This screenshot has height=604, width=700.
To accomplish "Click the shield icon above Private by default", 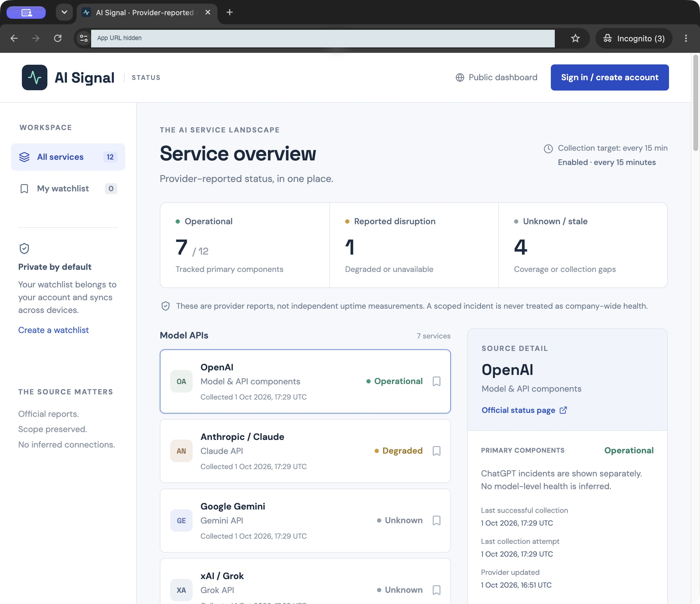I will tap(24, 248).
